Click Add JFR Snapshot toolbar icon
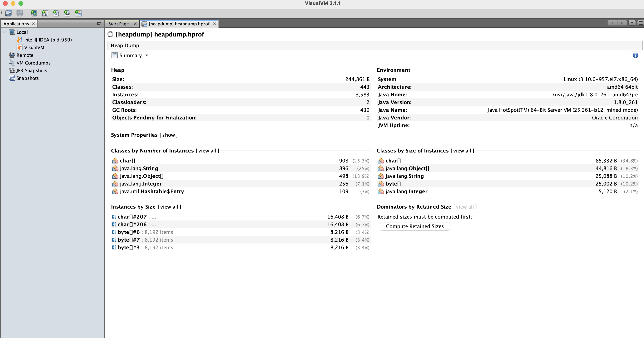 (x=67, y=13)
